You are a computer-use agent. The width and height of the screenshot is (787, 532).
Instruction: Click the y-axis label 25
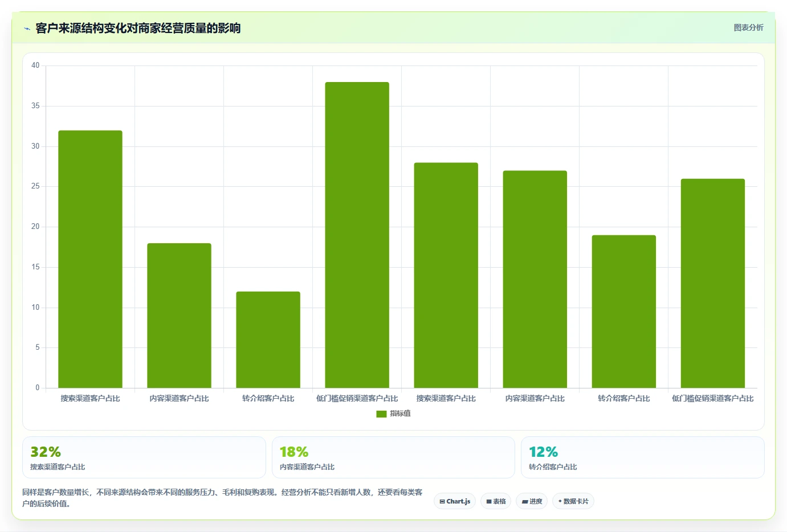tap(35, 186)
